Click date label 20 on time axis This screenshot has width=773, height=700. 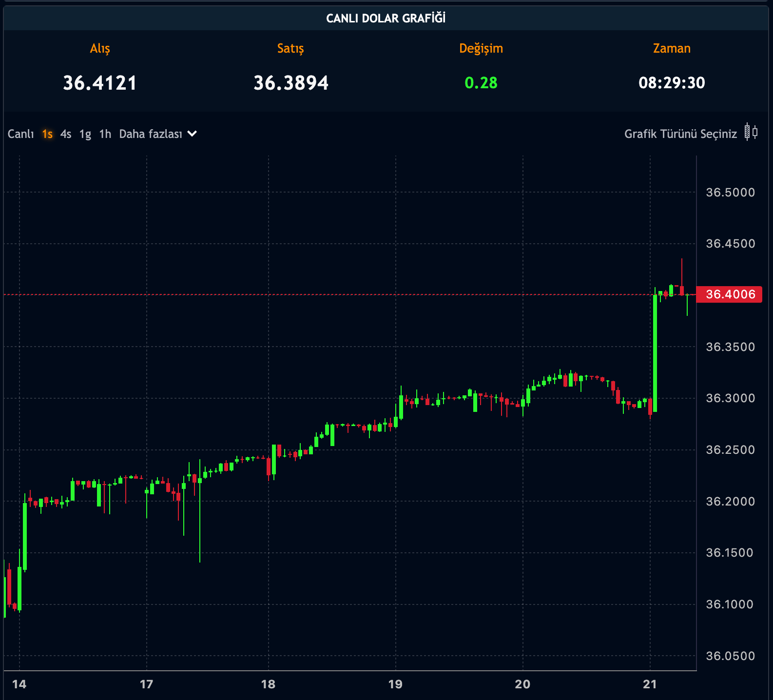(522, 684)
